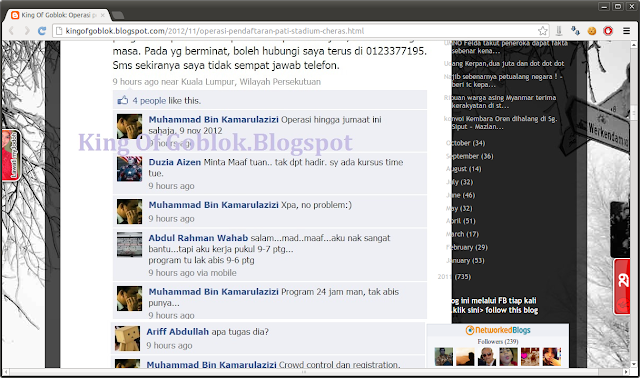Open 'Najib sebenarnya petualang negara' post
The height and width of the screenshot is (378, 640).
click(503, 80)
